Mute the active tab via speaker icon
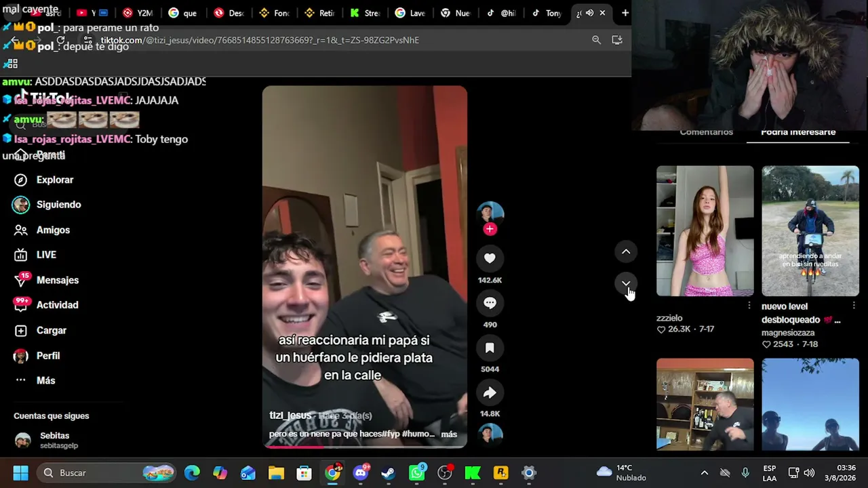Viewport: 868px width, 488px height. (589, 13)
